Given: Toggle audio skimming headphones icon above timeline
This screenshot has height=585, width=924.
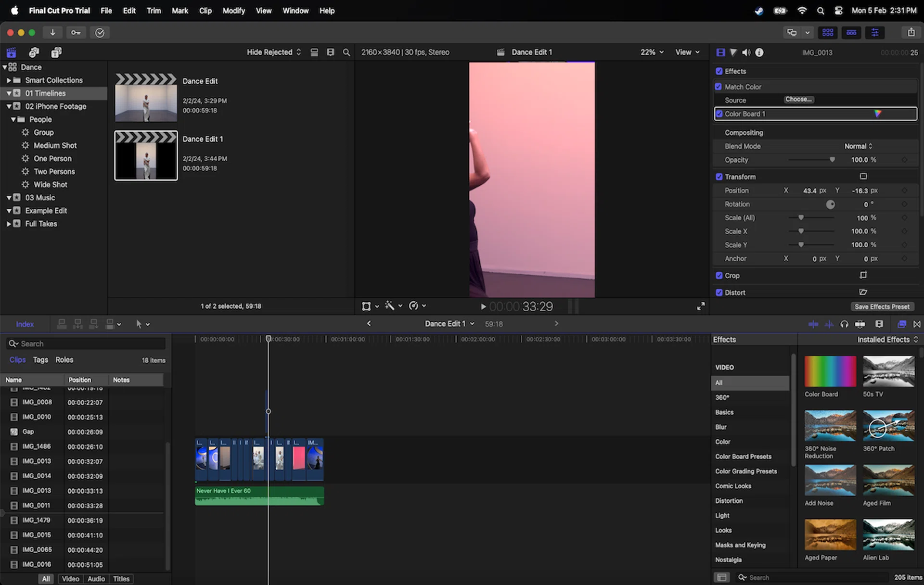Looking at the screenshot, I should tap(845, 324).
